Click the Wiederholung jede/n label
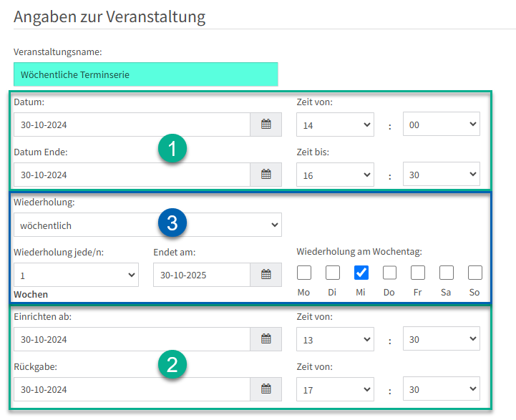The width and height of the screenshot is (516, 420). 59,253
